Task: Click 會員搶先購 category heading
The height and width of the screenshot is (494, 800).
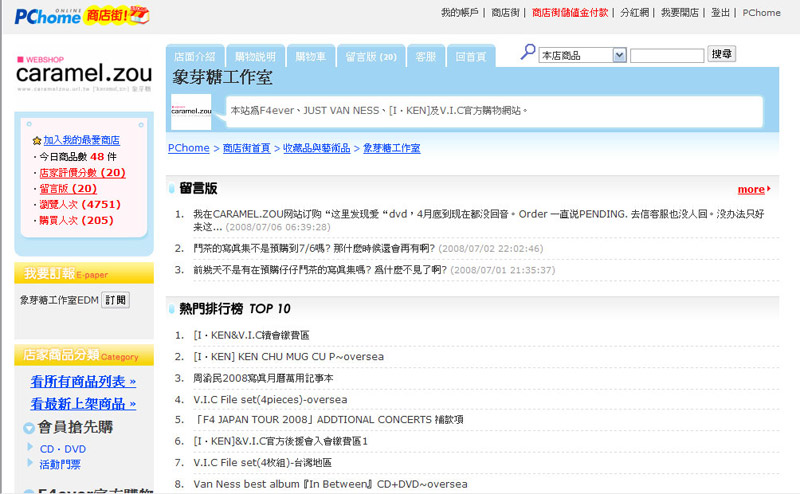Action: click(75, 427)
